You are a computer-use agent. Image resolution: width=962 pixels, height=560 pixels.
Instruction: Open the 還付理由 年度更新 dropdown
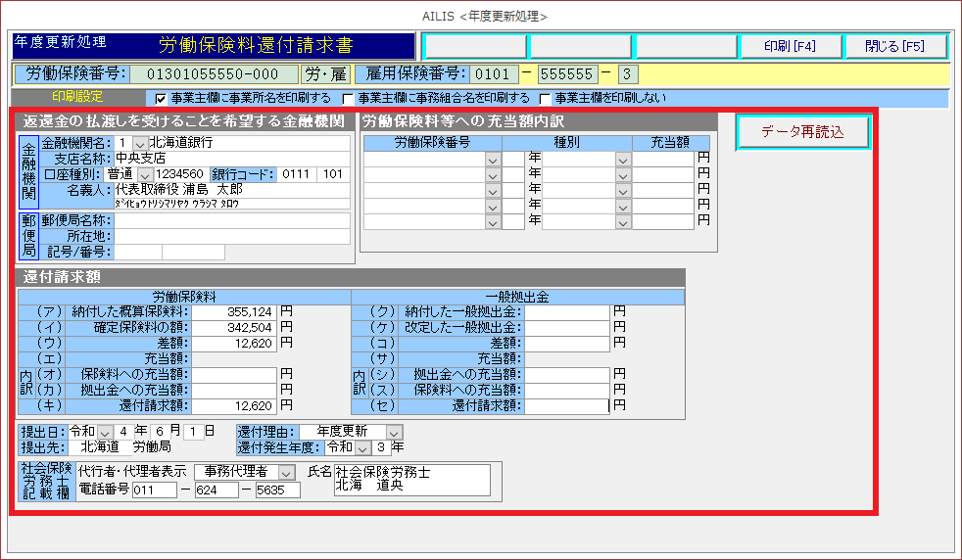coord(394,432)
